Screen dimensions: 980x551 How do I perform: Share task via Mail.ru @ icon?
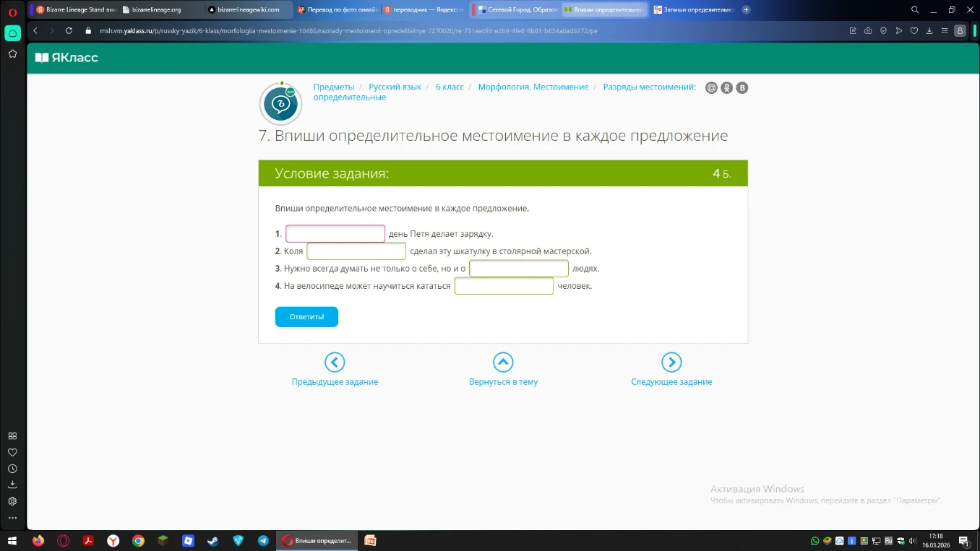711,88
